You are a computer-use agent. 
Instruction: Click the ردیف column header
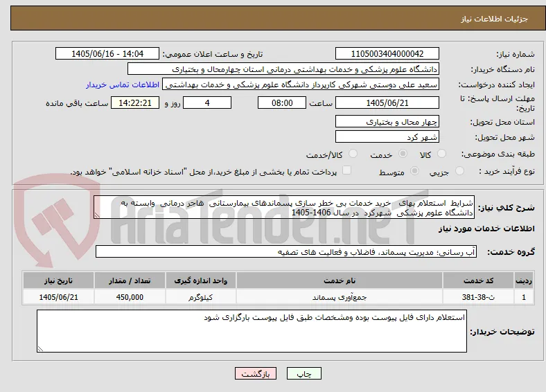[524, 280]
